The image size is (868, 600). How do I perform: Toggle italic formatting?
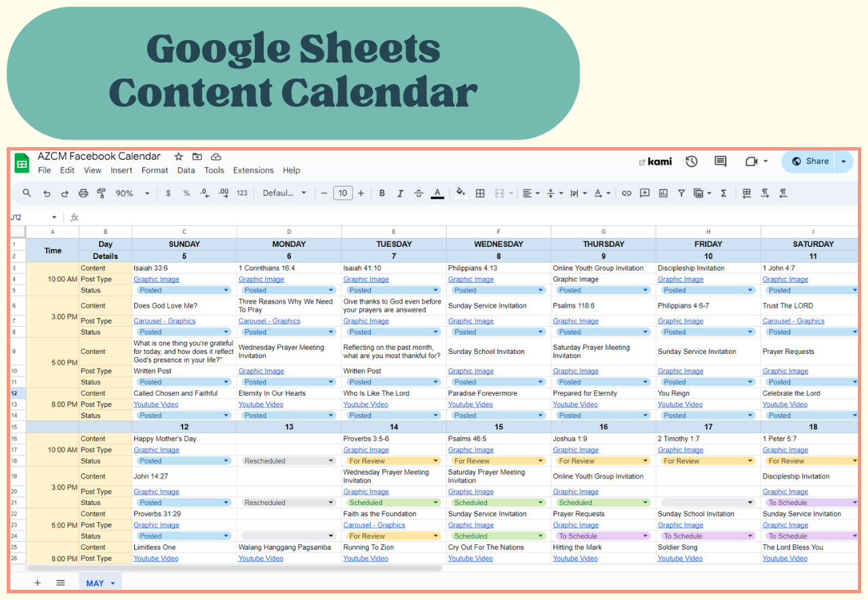[400, 193]
